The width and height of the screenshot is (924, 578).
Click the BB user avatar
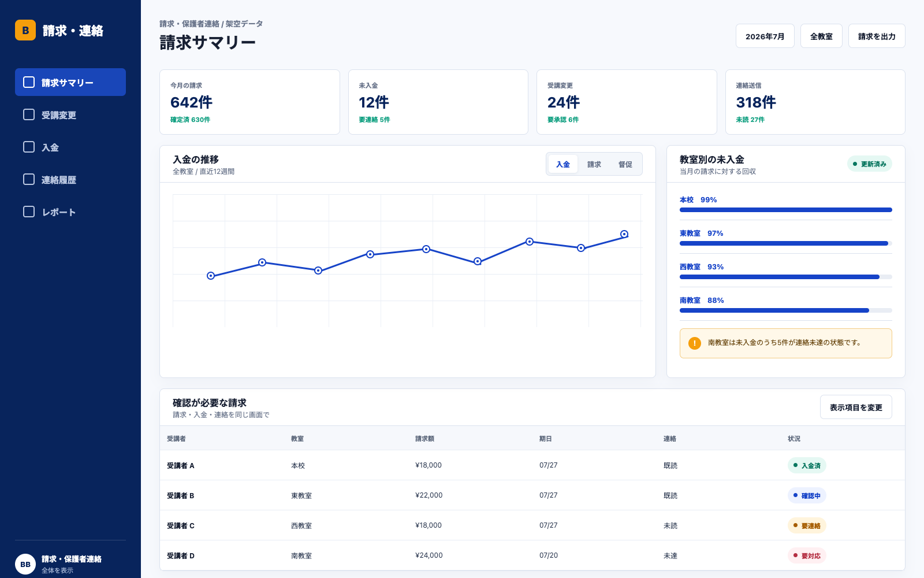25,564
